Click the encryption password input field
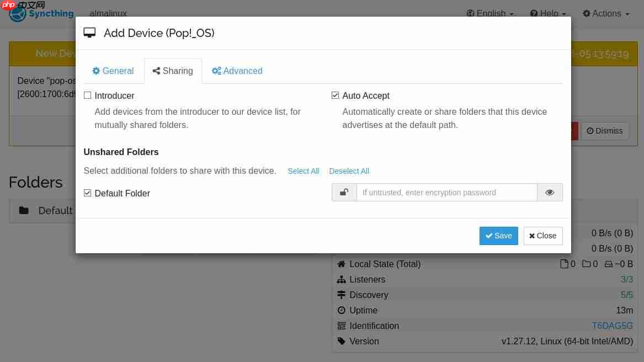Screen dimensions: 644x362 point(447,192)
